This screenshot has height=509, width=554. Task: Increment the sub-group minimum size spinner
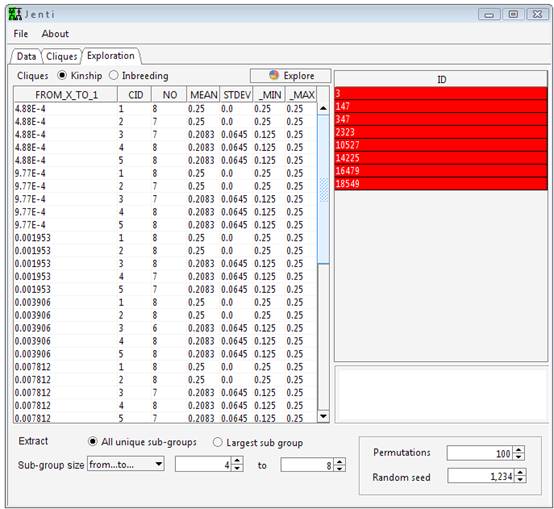[x=237, y=461]
